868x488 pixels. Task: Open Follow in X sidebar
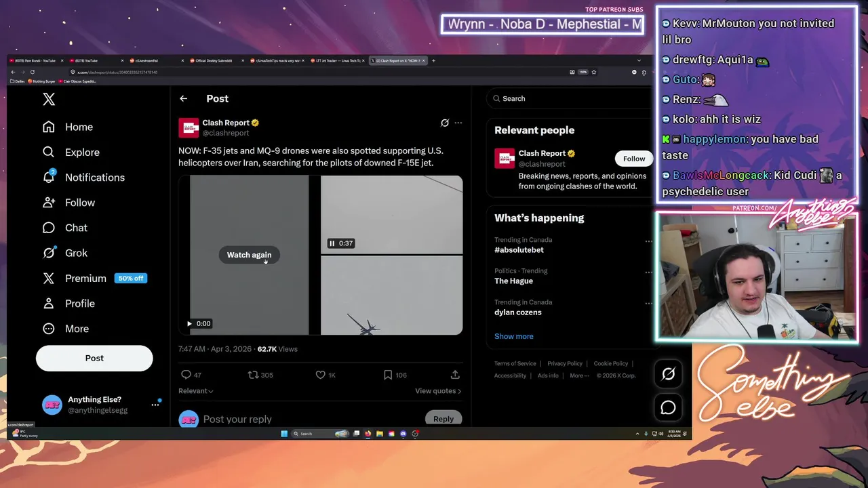(68, 203)
